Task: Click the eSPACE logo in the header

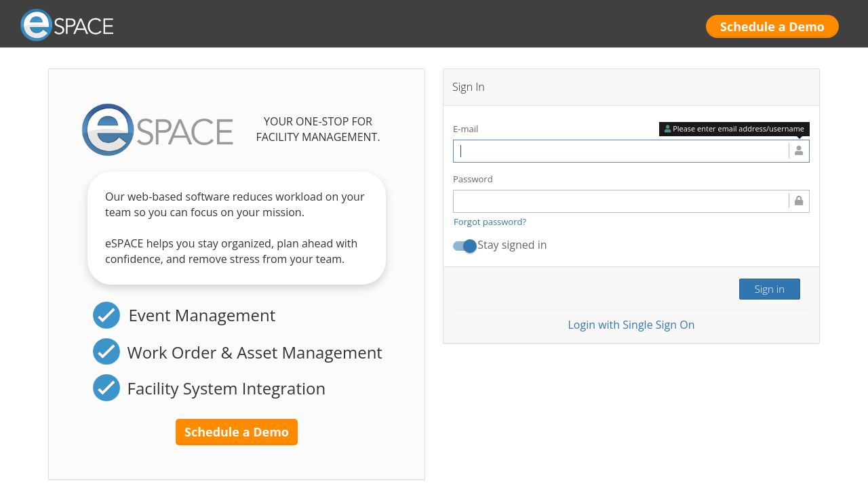Action: [67, 25]
